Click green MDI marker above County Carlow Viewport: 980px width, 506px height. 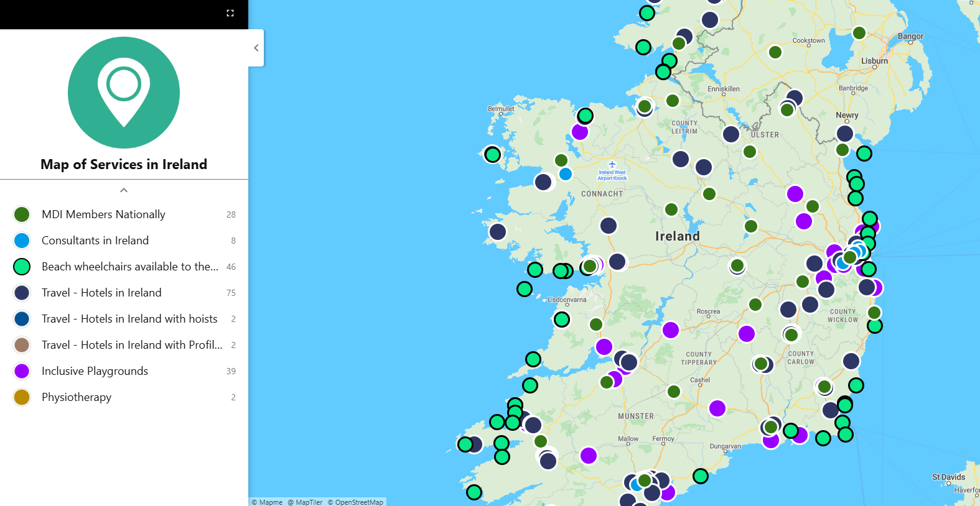(x=791, y=335)
